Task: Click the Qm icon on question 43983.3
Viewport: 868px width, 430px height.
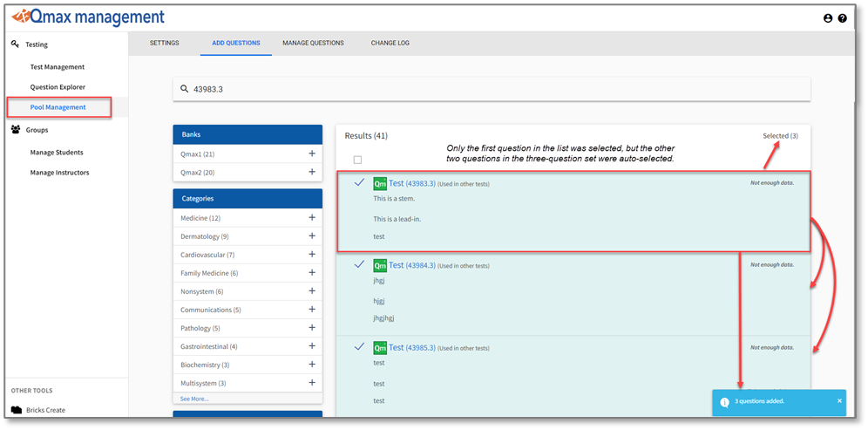Action: [x=380, y=183]
